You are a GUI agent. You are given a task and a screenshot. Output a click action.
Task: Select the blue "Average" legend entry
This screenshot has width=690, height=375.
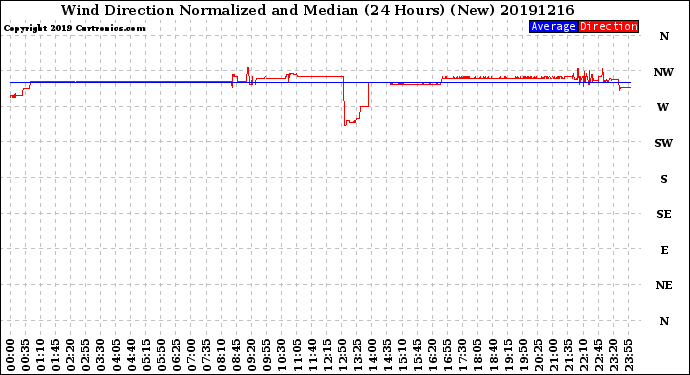pos(553,26)
